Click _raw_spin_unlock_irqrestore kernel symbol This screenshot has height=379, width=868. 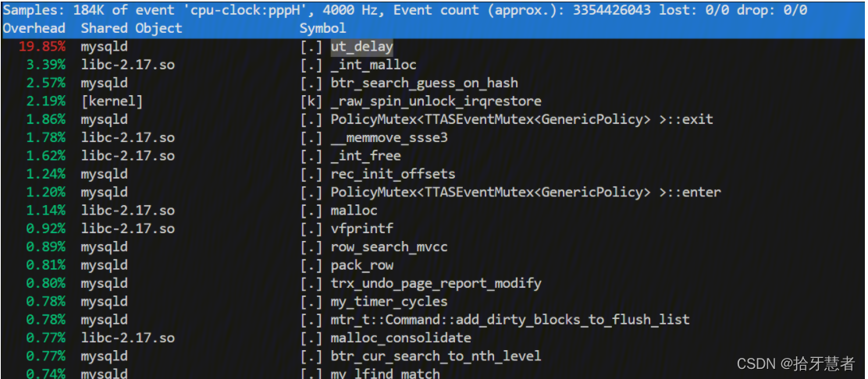[436, 102]
